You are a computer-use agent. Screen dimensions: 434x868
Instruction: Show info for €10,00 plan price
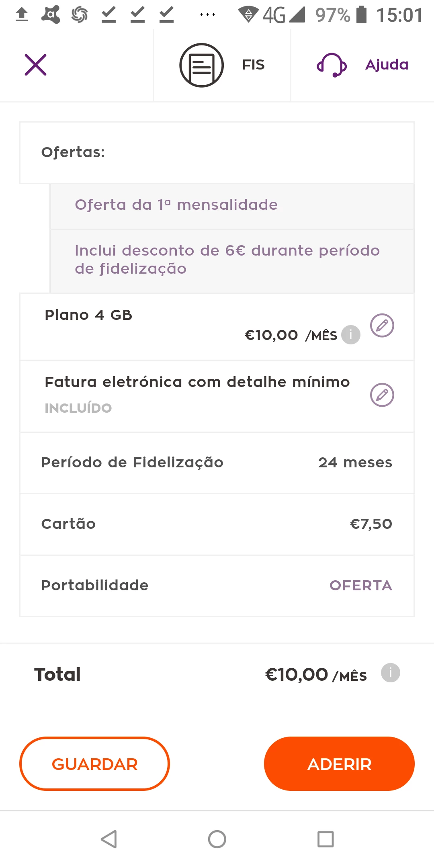[x=350, y=335]
